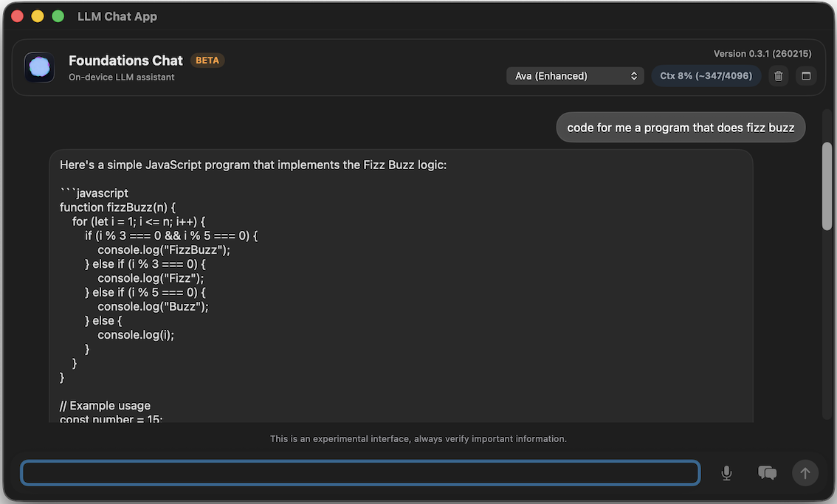
Task: Click the On-device LLM assistant subtitle
Action: pos(121,77)
